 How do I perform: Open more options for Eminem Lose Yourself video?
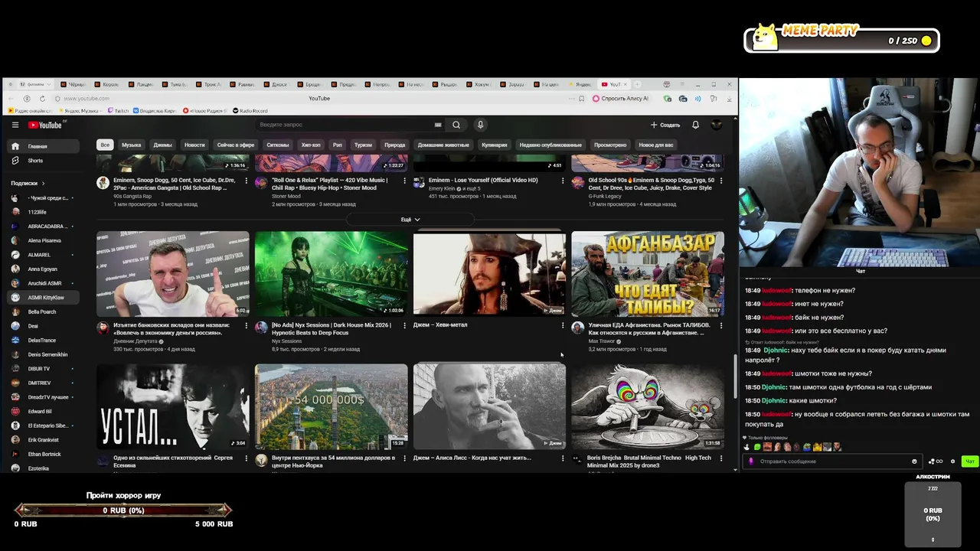pos(563,181)
